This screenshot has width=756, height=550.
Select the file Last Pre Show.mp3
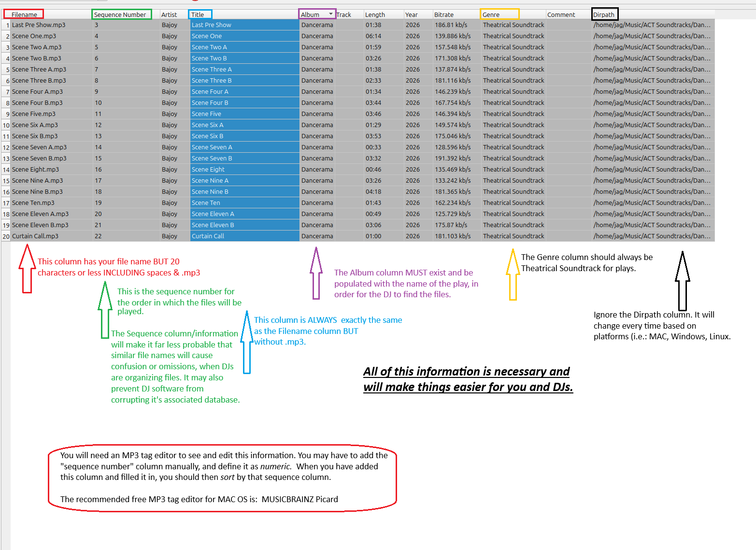pos(39,25)
